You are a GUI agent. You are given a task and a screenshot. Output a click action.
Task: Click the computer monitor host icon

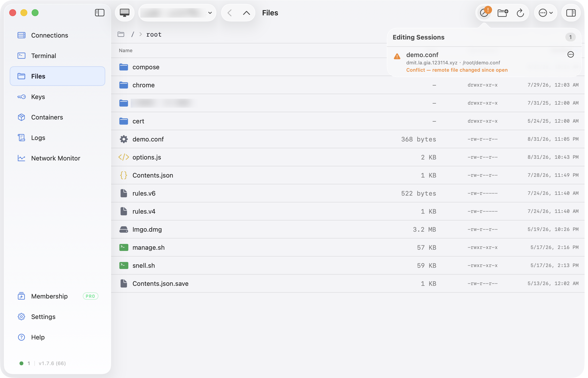click(x=125, y=13)
